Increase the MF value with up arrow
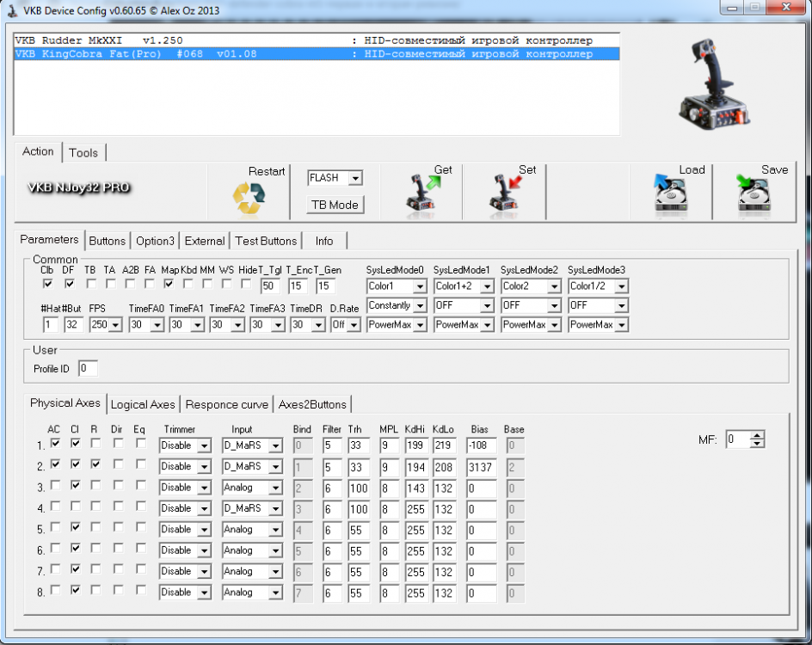 point(757,435)
